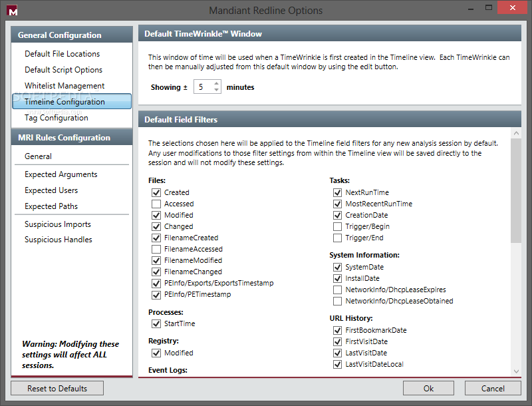Toggle MostRecentRunTime checkbox
The image size is (532, 406).
point(337,204)
